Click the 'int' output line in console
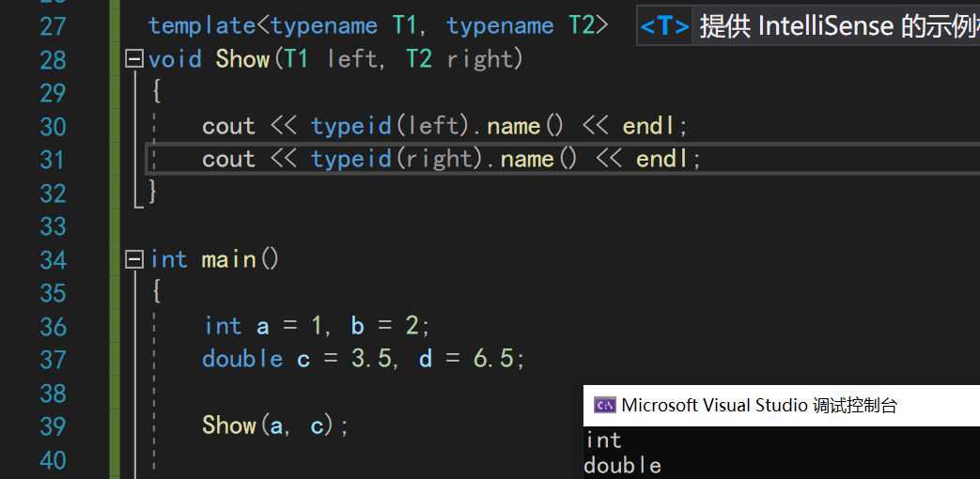 [x=604, y=440]
